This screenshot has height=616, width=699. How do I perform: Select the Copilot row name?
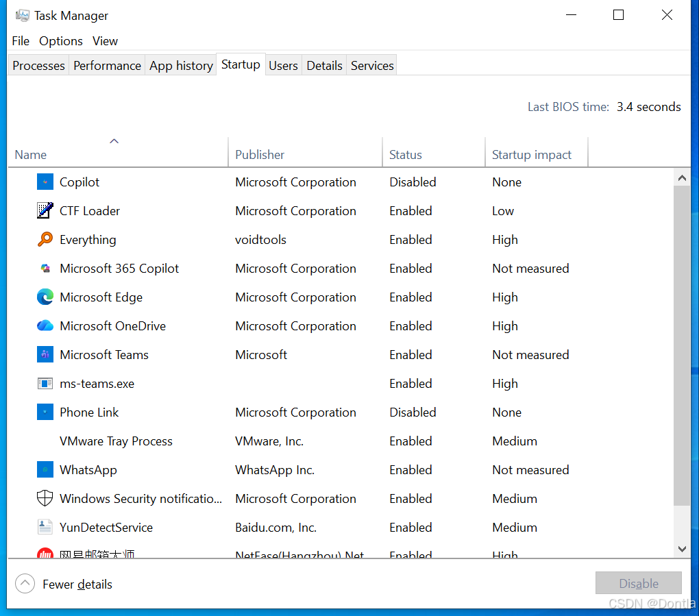click(x=79, y=182)
